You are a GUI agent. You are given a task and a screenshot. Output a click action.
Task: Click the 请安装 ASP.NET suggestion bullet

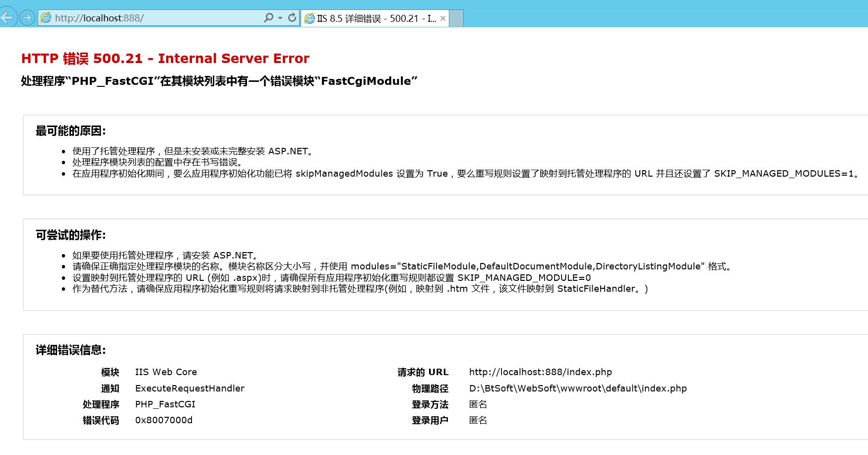pos(167,256)
